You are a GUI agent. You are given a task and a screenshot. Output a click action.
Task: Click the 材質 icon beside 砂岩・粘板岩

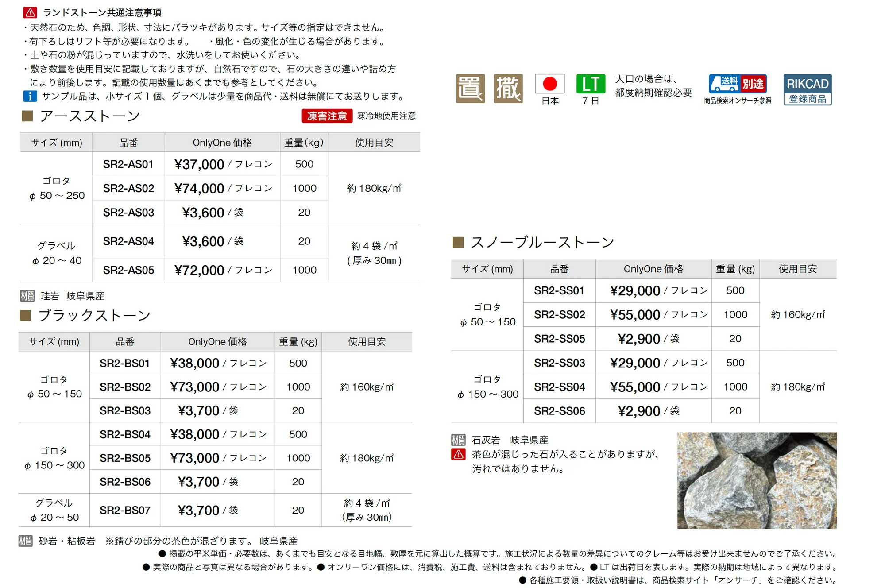[25, 541]
